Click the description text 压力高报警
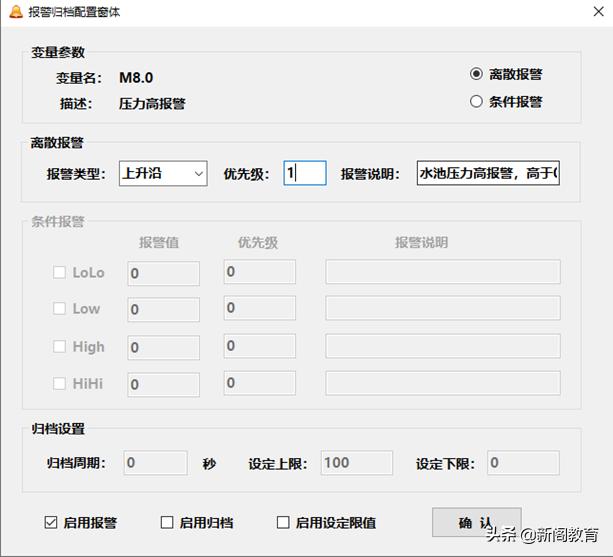 (x=152, y=104)
